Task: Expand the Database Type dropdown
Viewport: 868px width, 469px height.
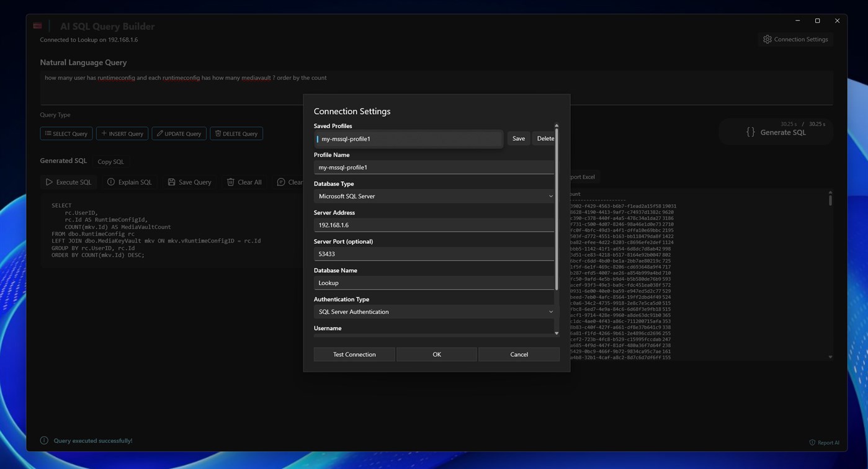Action: pyautogui.click(x=434, y=196)
